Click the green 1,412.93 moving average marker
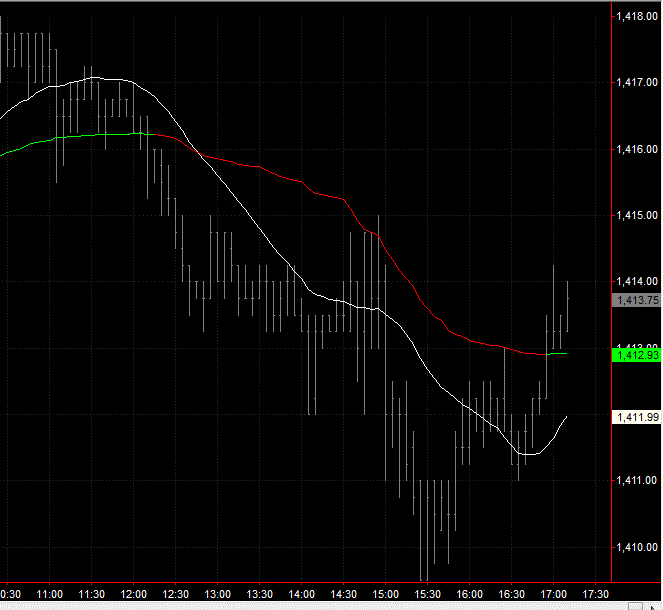Viewport: 663px width, 610px height. pos(637,355)
